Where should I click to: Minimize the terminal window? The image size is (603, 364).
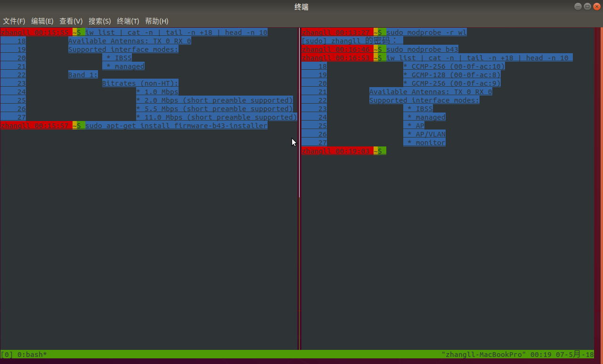tap(578, 6)
